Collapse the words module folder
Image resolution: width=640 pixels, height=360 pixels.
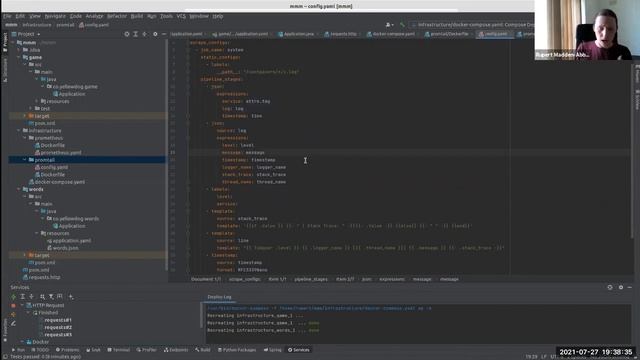(x=19, y=189)
